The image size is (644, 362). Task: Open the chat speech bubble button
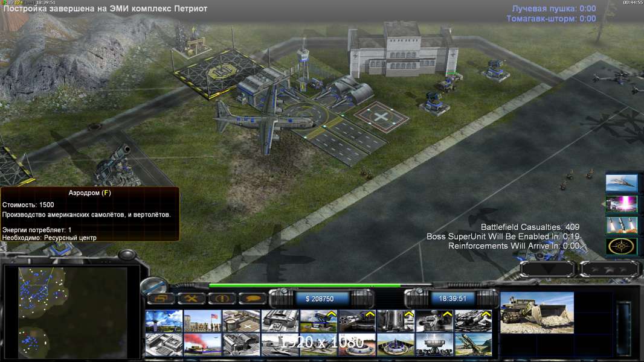tap(252, 299)
